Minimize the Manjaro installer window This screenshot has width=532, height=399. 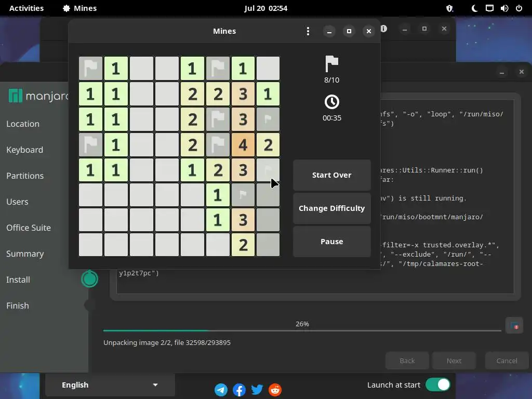pyautogui.click(x=502, y=72)
